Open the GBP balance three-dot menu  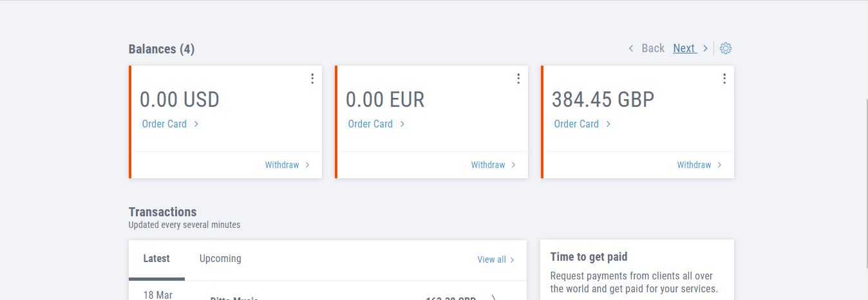(724, 79)
